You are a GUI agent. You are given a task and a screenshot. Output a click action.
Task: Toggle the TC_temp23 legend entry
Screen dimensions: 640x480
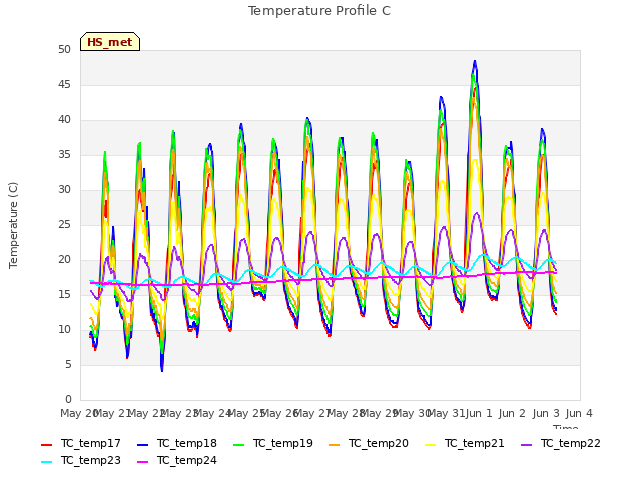click(81, 460)
